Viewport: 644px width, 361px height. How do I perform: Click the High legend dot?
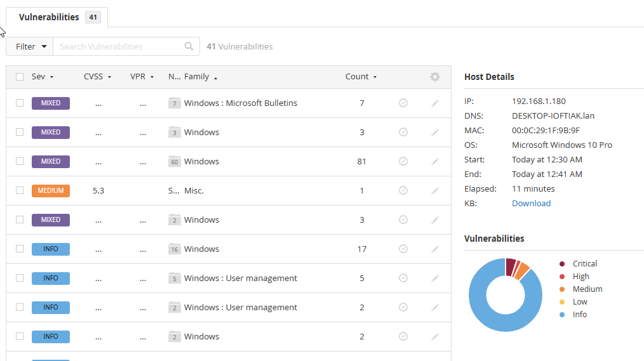[562, 277]
